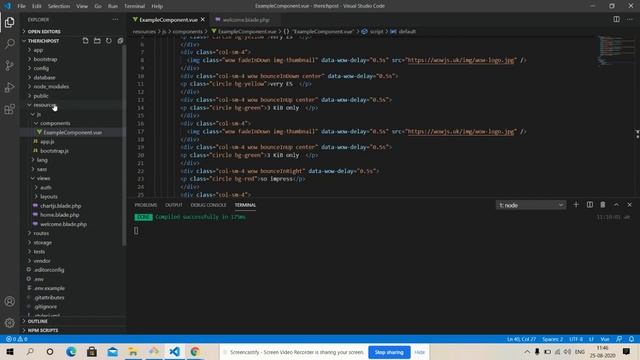Expand OPEN EDITORS section
Screen dimensions: 640x360
click(x=44, y=31)
